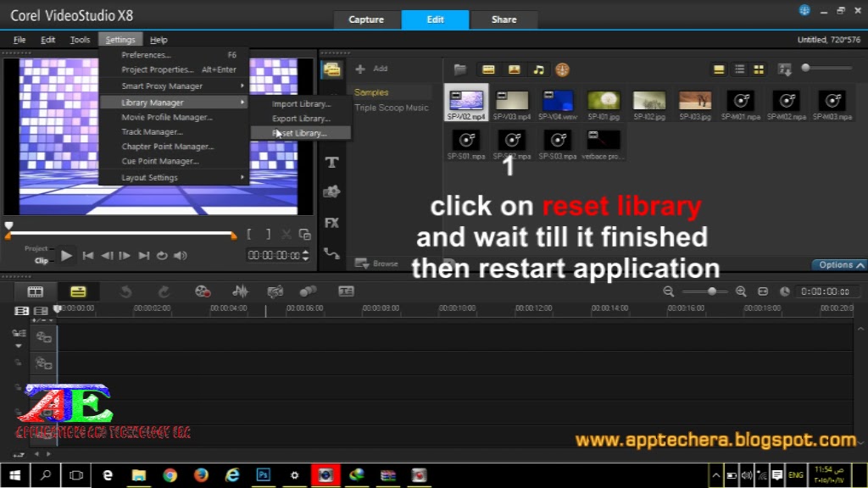Select the Edit tab
The image size is (868, 488).
pos(435,19)
